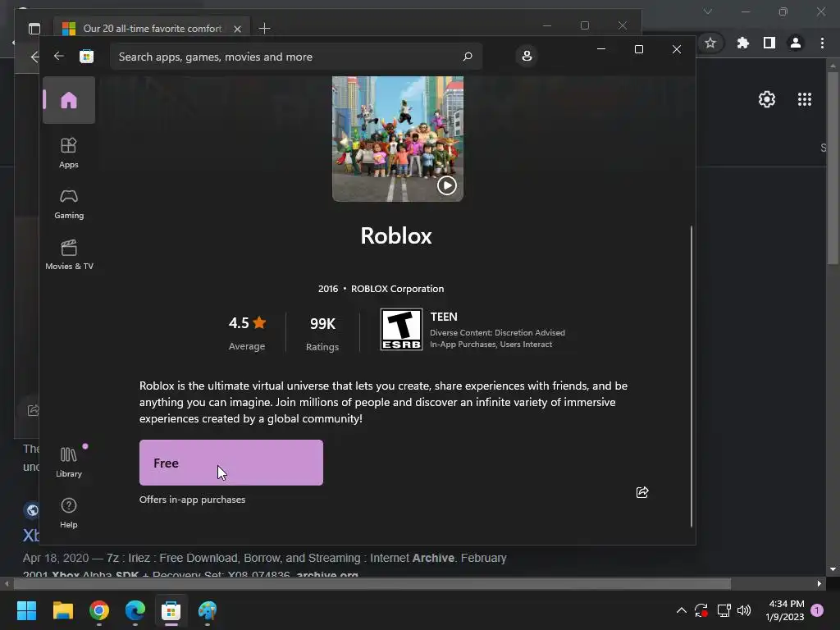Bookmark this page with Chrome star
This screenshot has width=840, height=630.
pyautogui.click(x=710, y=43)
